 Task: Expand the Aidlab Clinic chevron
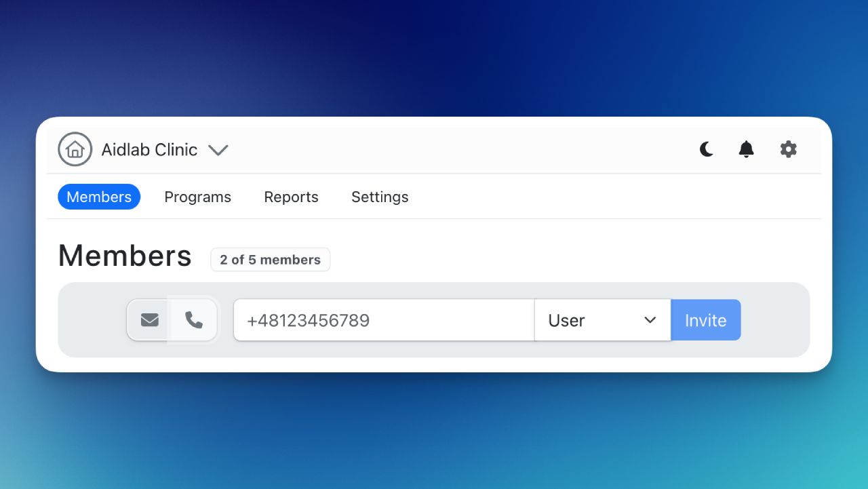(218, 150)
